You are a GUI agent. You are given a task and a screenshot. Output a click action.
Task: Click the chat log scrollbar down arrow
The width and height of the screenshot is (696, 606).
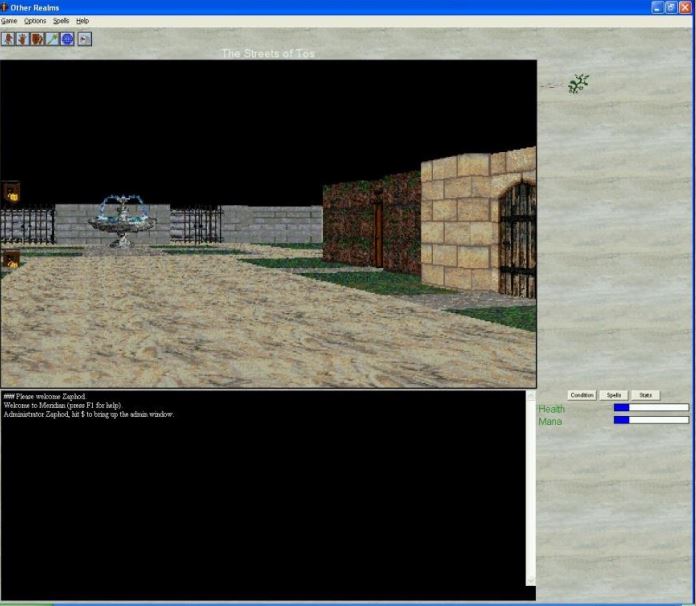(530, 581)
